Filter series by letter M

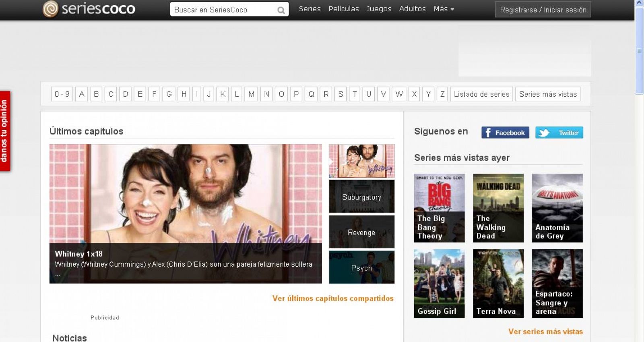[251, 94]
